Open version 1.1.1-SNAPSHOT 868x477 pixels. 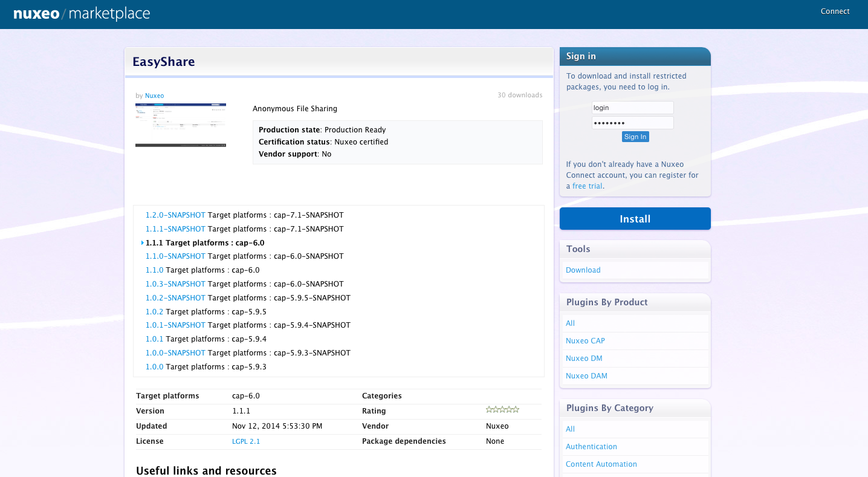pos(175,229)
